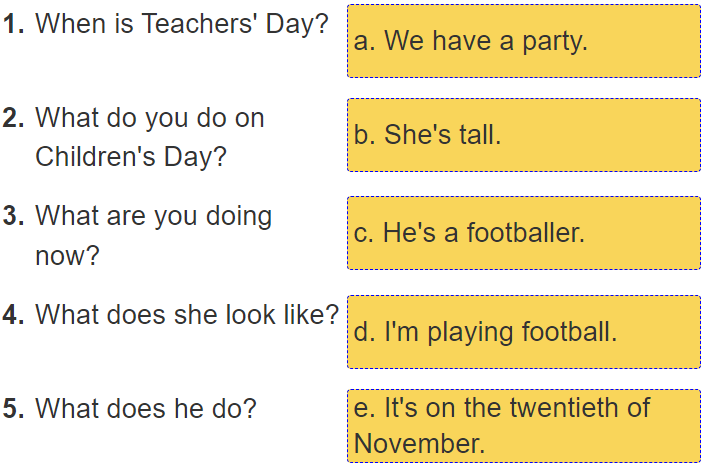Pick the 'c. He's a footballer.' answer
Viewport: 706px width, 470px height.
tap(523, 233)
